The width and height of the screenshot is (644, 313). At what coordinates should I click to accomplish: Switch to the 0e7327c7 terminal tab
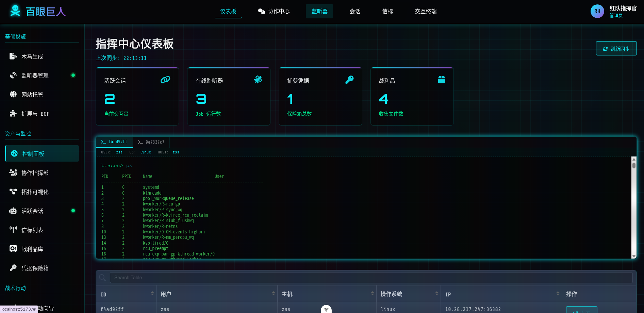[151, 142]
